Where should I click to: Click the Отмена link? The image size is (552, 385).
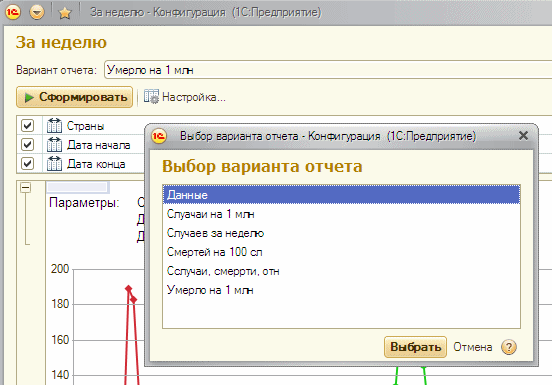pos(472,347)
